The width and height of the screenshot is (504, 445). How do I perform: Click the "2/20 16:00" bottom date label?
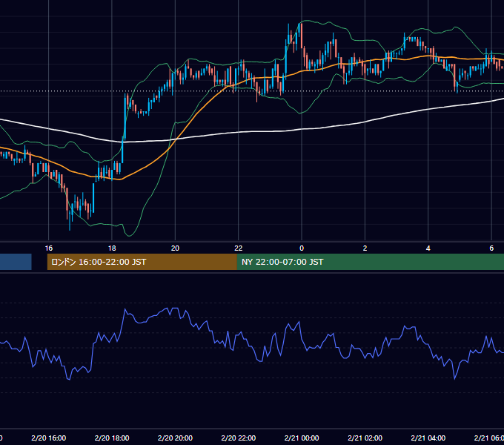48,438
